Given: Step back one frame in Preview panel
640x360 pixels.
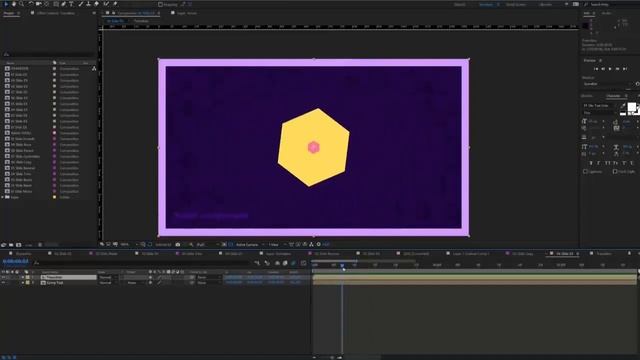Looking at the screenshot, I should tap(603, 69).
